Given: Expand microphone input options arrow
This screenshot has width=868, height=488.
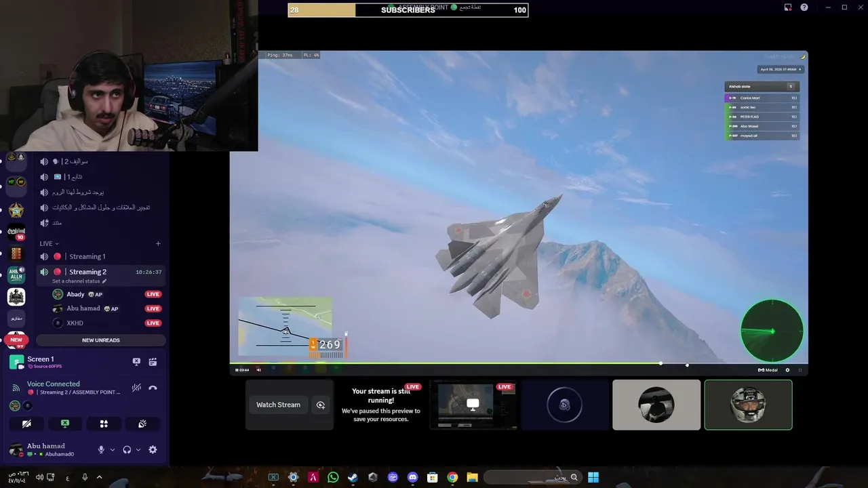Looking at the screenshot, I should (x=113, y=449).
